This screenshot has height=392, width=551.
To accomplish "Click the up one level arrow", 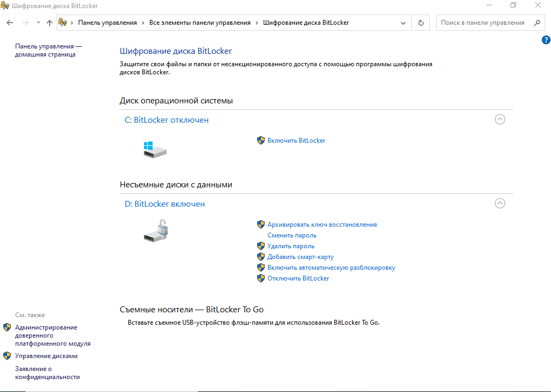I will pyautogui.click(x=50, y=23).
